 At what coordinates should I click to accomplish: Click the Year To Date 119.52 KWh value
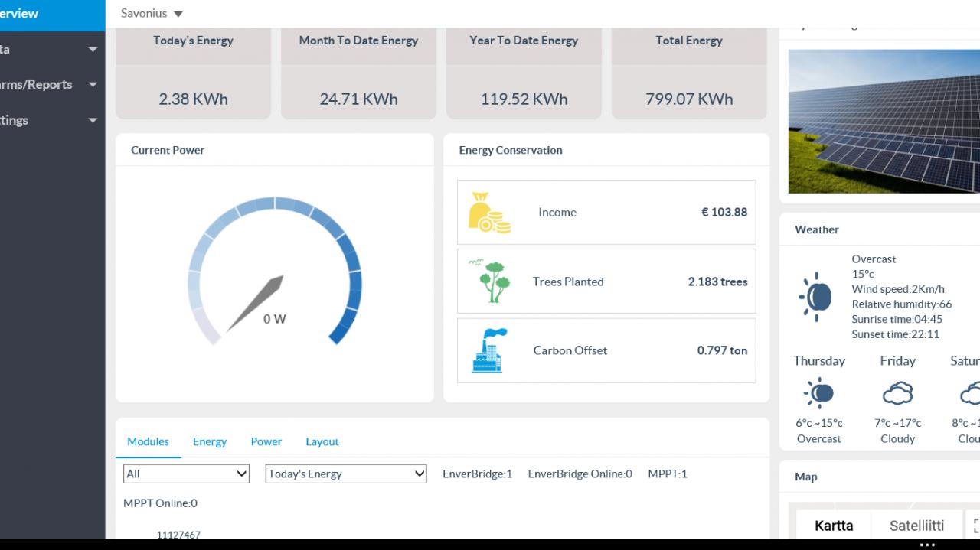524,99
